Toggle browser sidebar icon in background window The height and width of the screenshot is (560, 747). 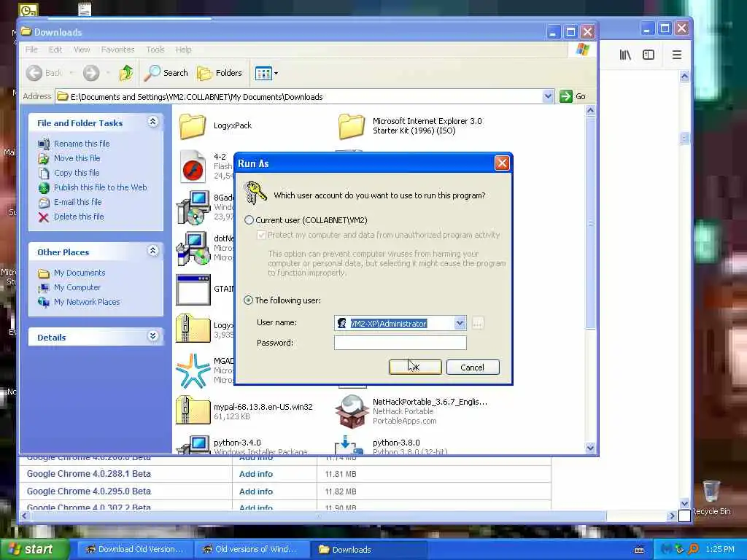tap(649, 55)
